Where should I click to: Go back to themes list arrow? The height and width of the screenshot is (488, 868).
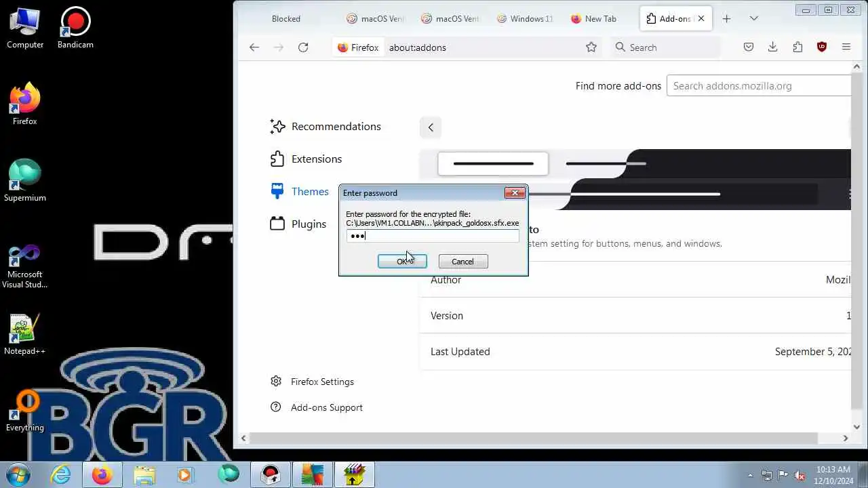tap(431, 127)
